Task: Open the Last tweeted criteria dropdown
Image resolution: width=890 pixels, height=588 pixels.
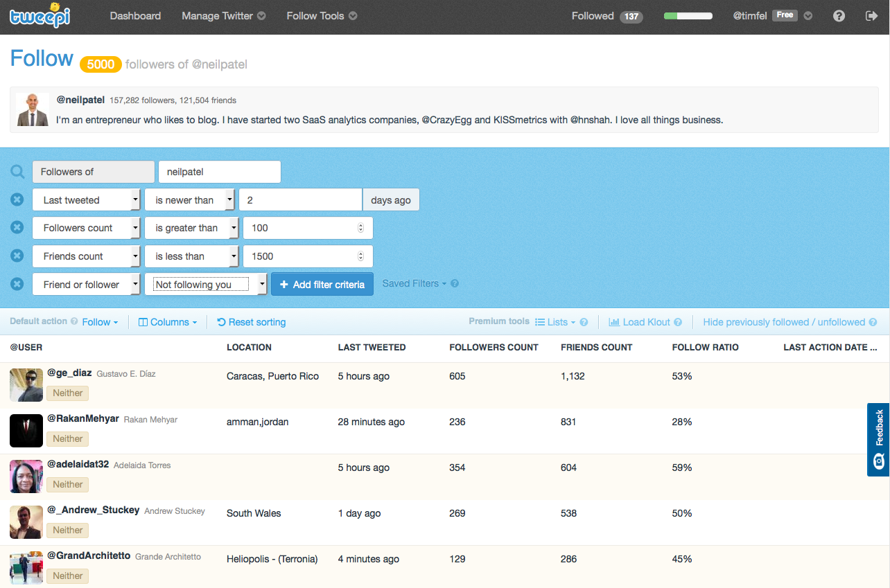Action: pos(87,199)
